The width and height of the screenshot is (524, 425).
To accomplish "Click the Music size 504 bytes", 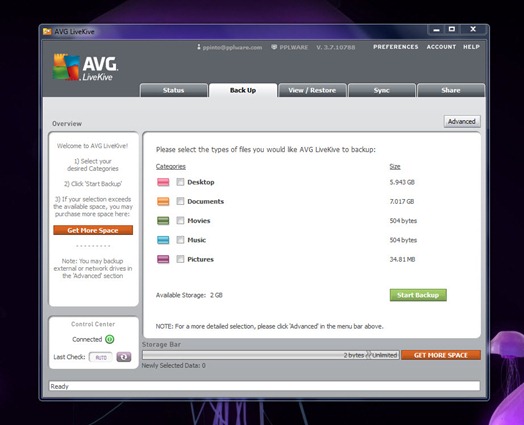I will coord(403,240).
